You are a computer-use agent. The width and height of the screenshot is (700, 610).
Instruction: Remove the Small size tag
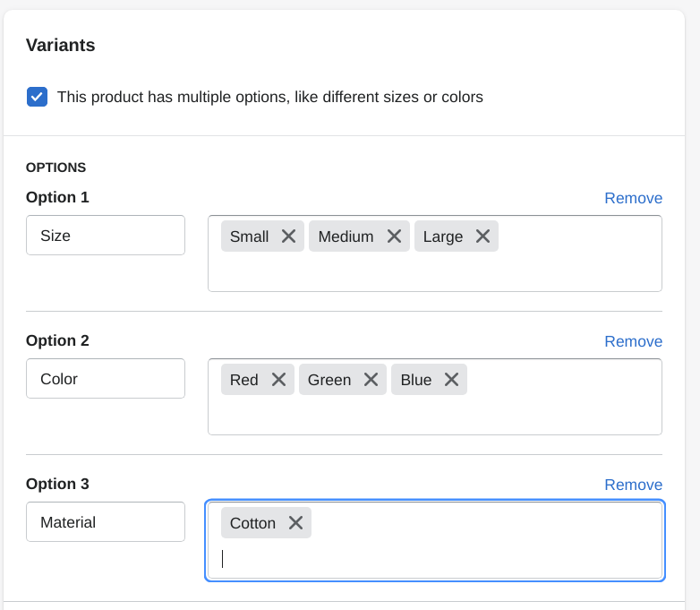(288, 236)
